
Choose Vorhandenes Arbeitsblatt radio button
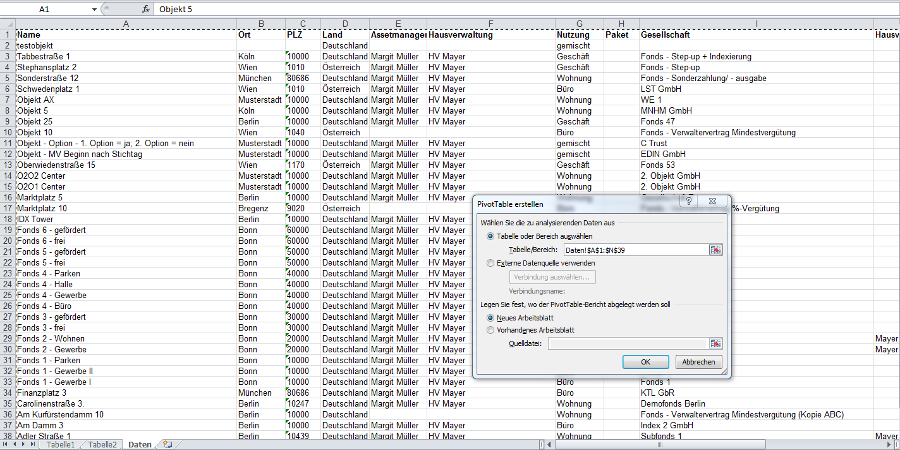point(490,330)
